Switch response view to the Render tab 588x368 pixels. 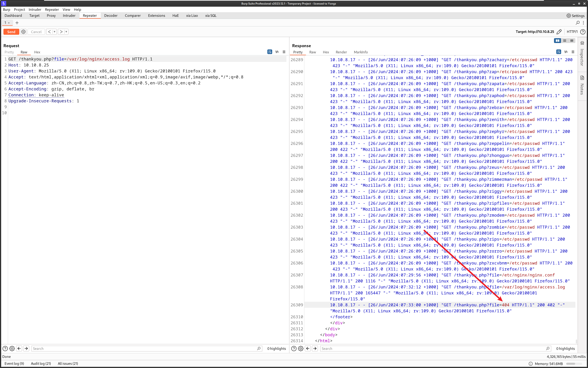click(341, 52)
